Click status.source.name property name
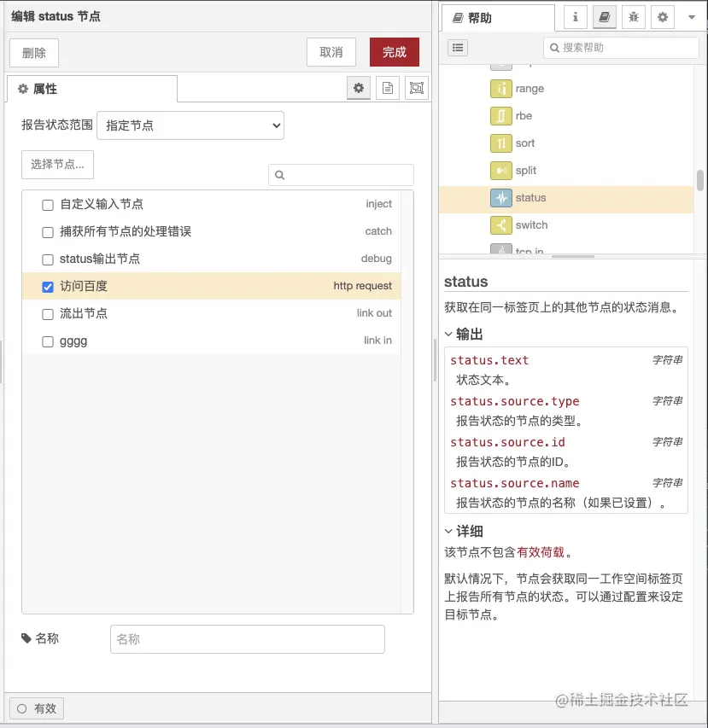 (x=515, y=483)
